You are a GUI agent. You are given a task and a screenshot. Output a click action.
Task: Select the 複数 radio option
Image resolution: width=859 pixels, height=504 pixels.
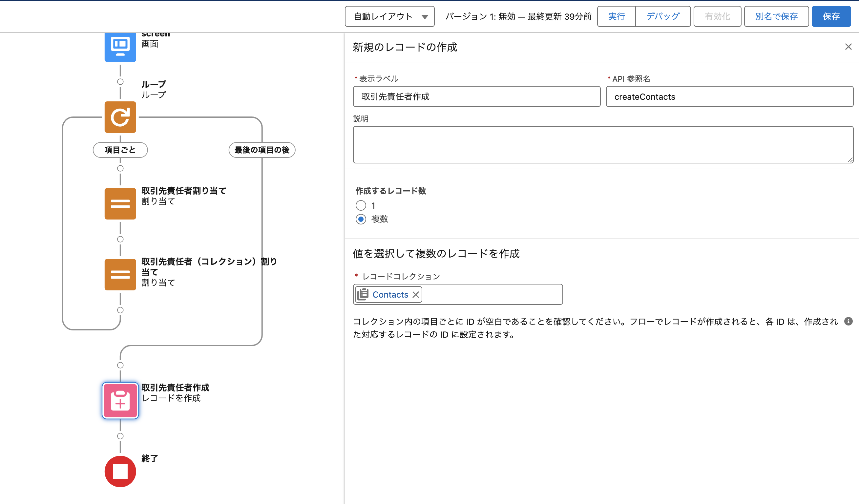click(361, 219)
